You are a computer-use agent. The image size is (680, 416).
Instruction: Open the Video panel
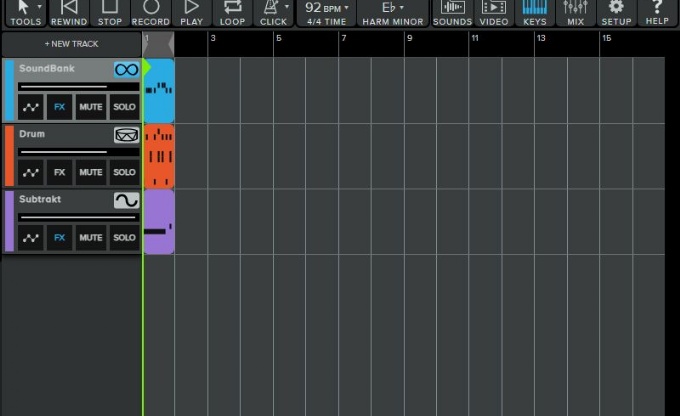coord(494,12)
